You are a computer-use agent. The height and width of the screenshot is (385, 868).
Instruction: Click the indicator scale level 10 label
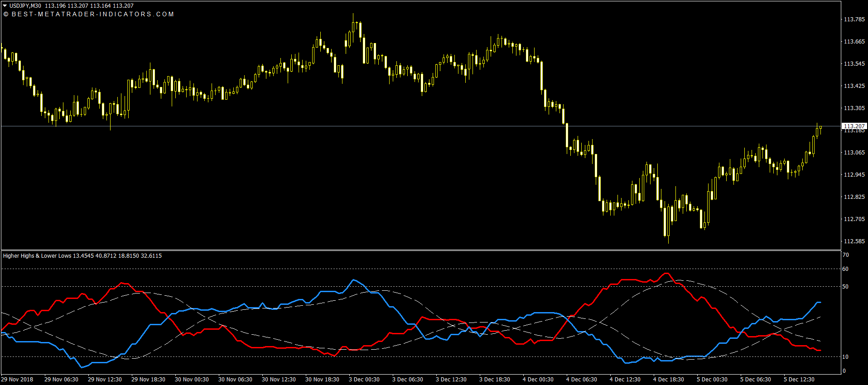(x=845, y=357)
